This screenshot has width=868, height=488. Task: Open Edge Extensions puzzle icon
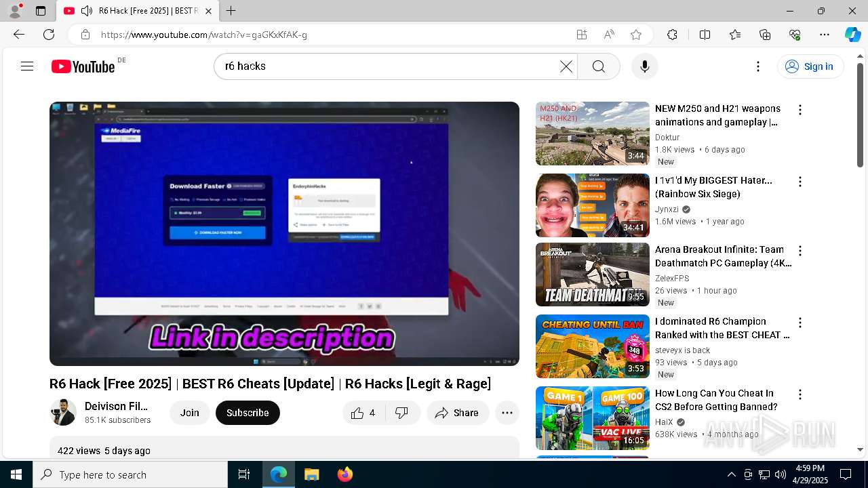tap(672, 35)
